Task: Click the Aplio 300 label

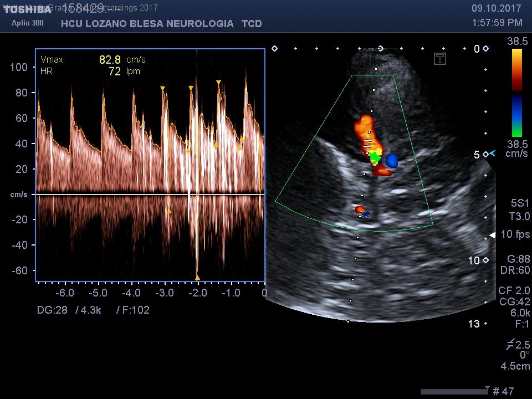Action: coord(28,23)
